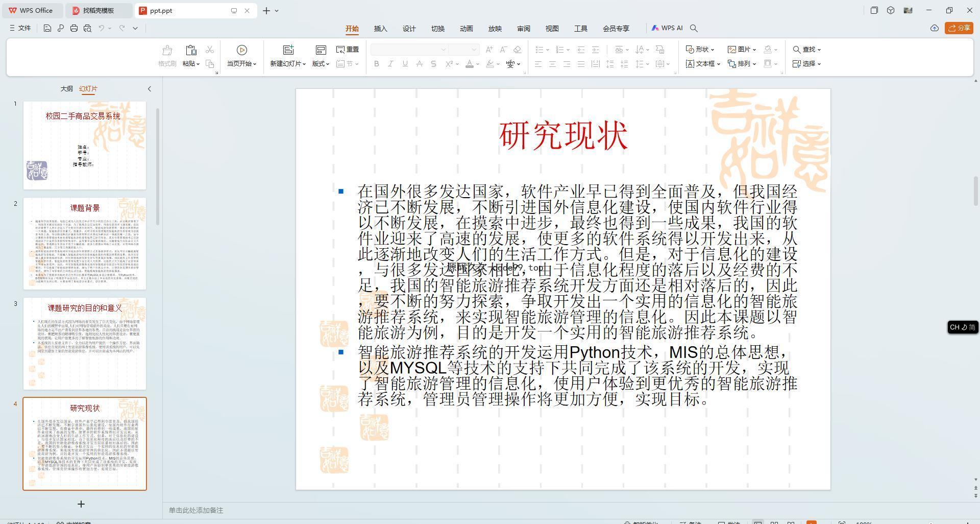Toggle text shadow S button
The height and width of the screenshot is (524, 980).
(x=433, y=64)
